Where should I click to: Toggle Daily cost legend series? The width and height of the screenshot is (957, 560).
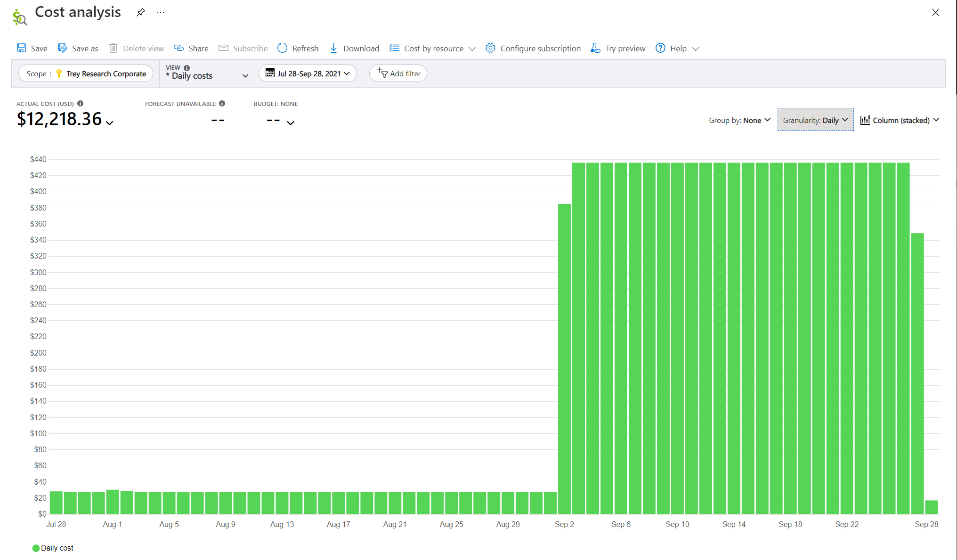coord(53,548)
